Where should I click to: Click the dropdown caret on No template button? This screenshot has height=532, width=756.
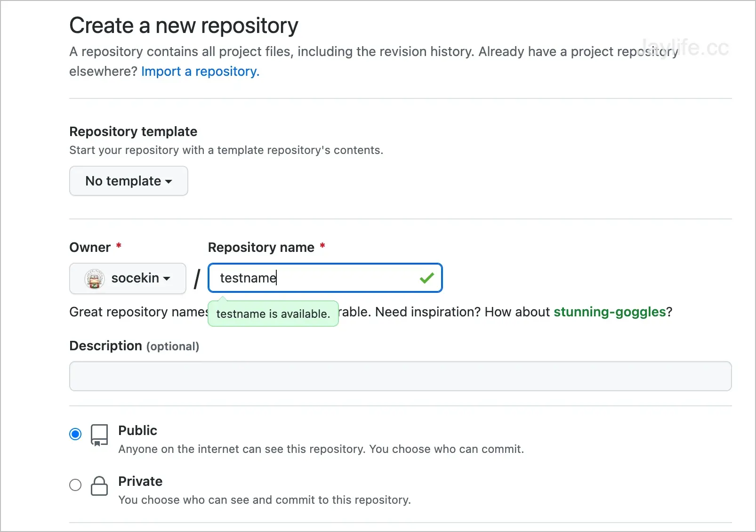coord(170,181)
